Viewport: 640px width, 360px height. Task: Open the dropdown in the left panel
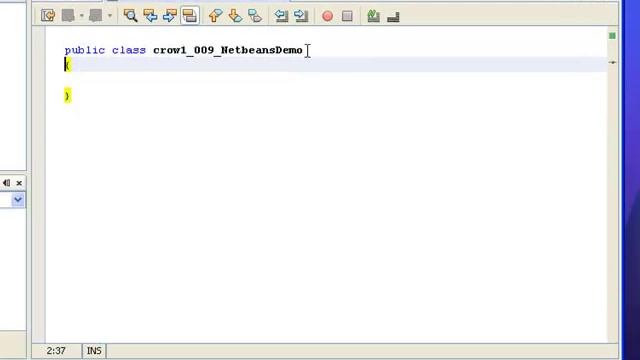tap(18, 200)
